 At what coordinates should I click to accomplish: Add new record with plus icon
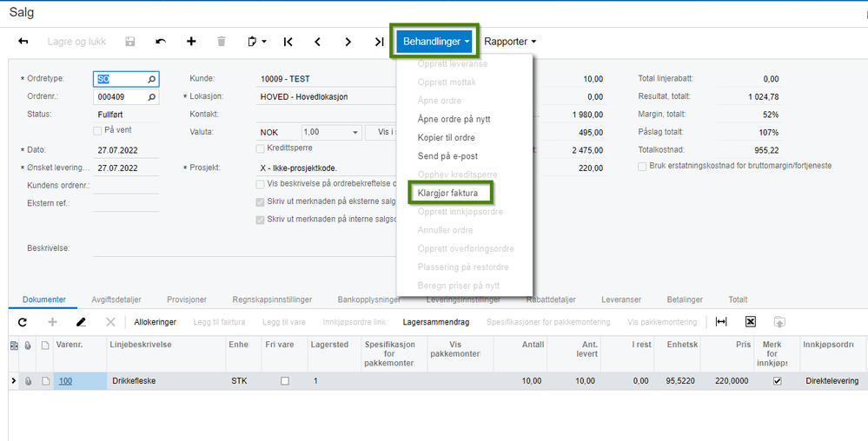191,42
